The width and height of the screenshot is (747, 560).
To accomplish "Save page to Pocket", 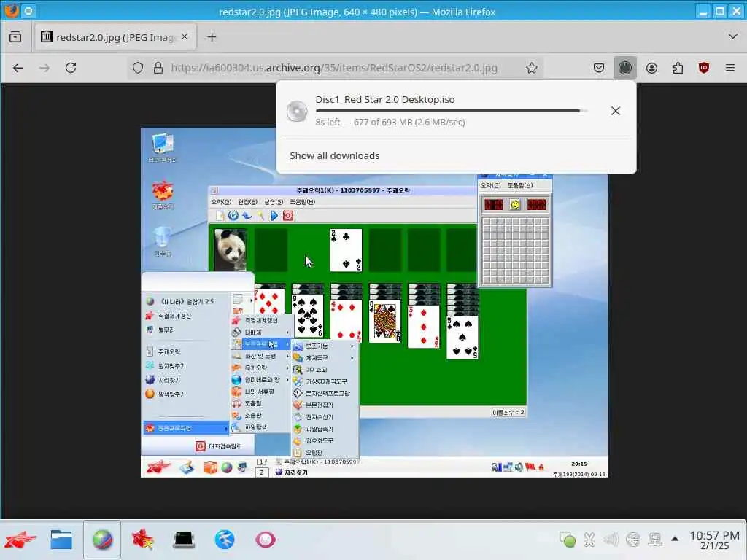I will tap(599, 68).
